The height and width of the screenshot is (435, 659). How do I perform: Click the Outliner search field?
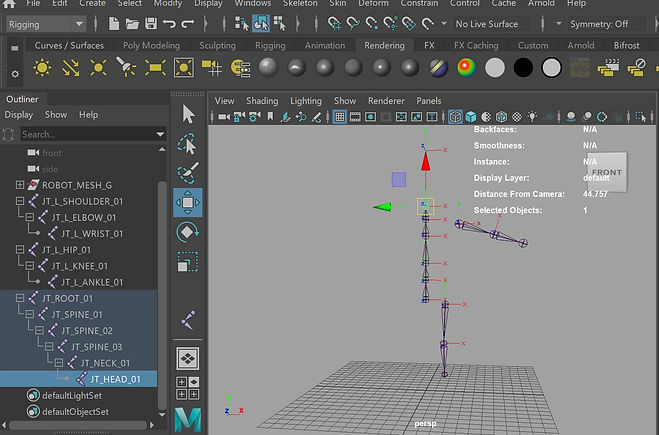pos(87,134)
